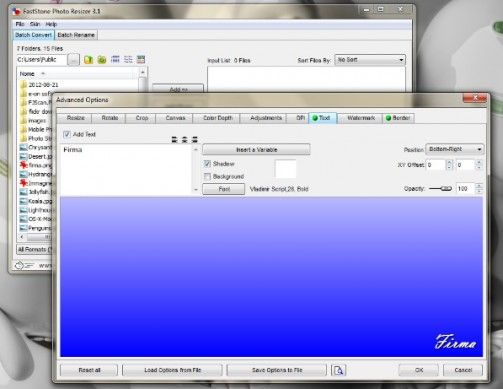The width and height of the screenshot is (503, 389).
Task: Click the Font button
Action: click(224, 189)
